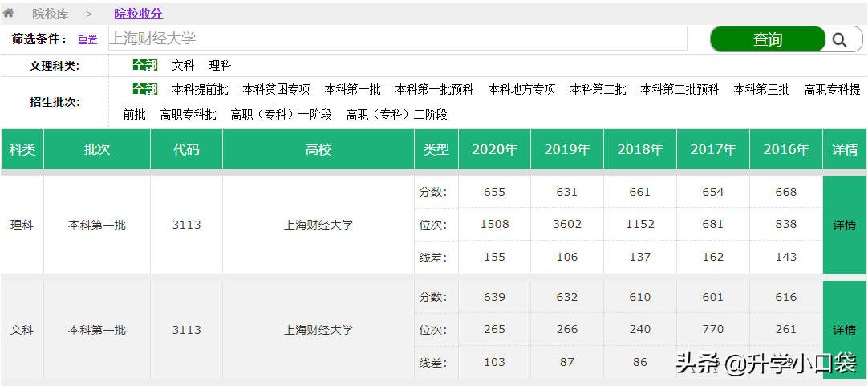Image resolution: width=868 pixels, height=386 pixels.
Task: Click 文科 line difference 103 cell
Action: (x=494, y=362)
